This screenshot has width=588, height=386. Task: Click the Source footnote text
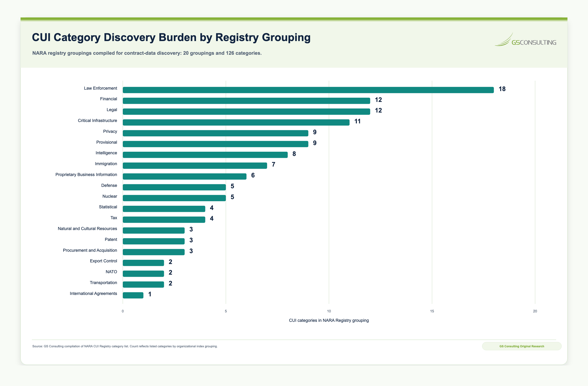point(125,347)
